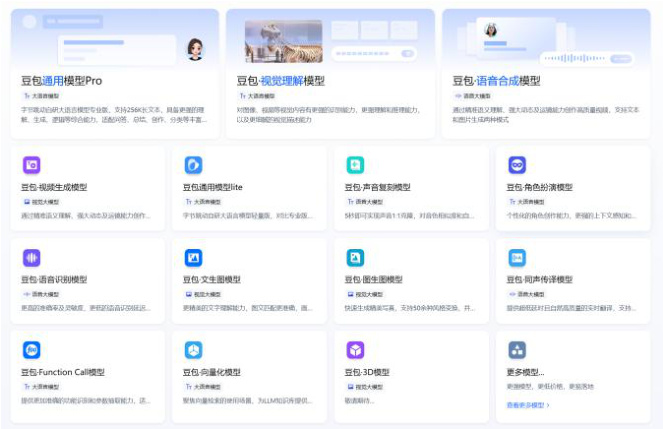
Task: Click the blue 豆包通用模型lite icon
Action: 193,165
